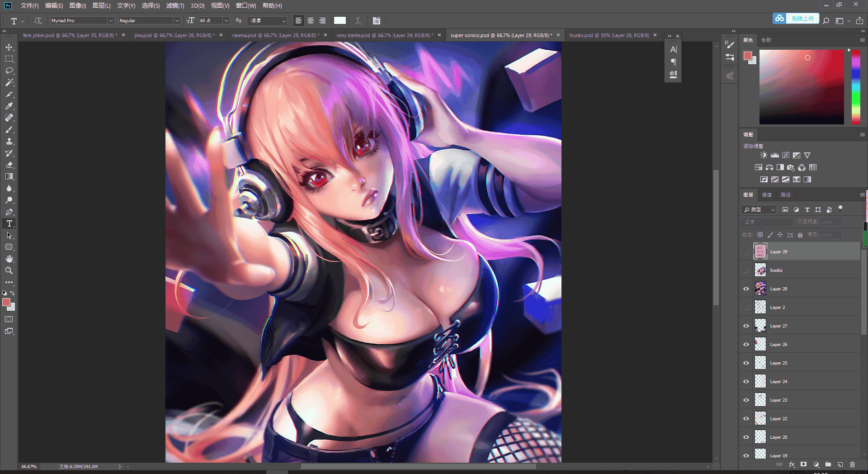
Task: Select the Brush tool
Action: tap(9, 129)
